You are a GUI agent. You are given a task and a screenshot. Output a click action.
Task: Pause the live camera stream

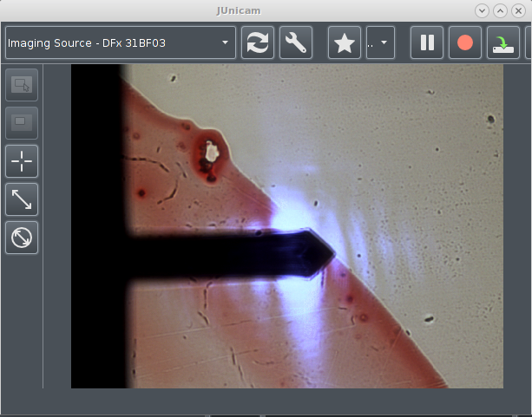click(x=427, y=42)
